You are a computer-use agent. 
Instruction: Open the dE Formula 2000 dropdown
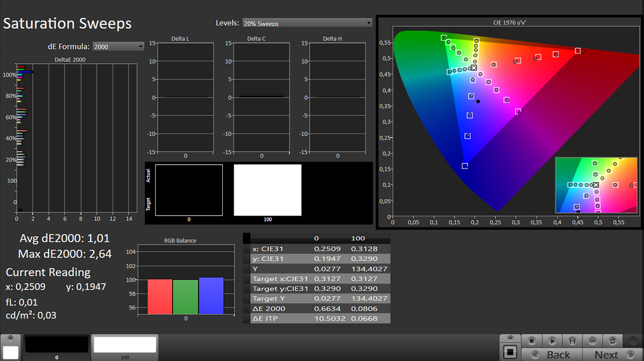119,47
